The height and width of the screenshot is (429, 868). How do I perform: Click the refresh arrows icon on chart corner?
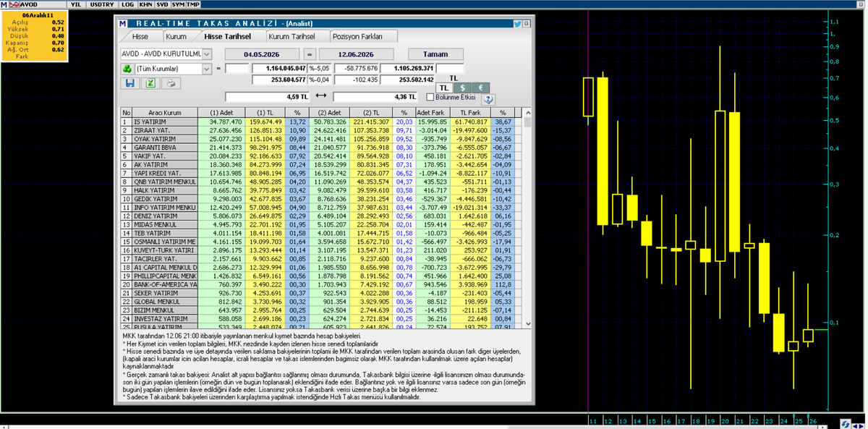[846, 423]
